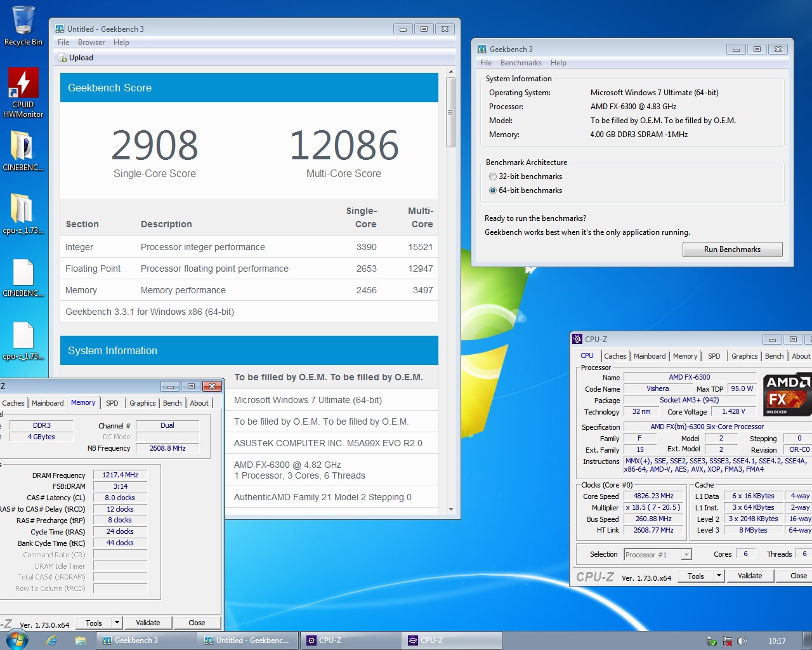812x650 pixels.
Task: Open Bench tab in left CPU-Z window
Action: click(172, 403)
